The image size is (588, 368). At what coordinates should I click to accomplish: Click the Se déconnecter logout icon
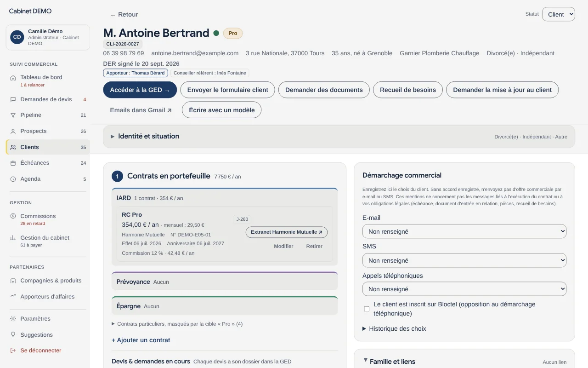13,351
